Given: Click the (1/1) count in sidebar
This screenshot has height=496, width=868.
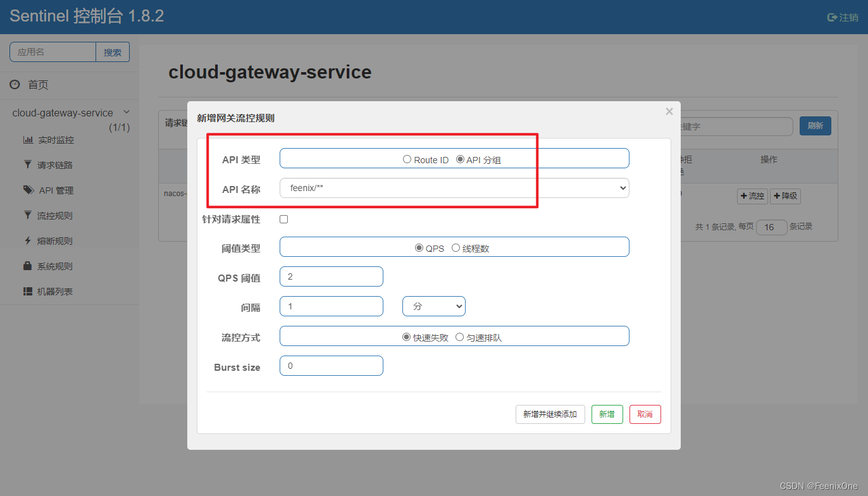Looking at the screenshot, I should (x=119, y=128).
